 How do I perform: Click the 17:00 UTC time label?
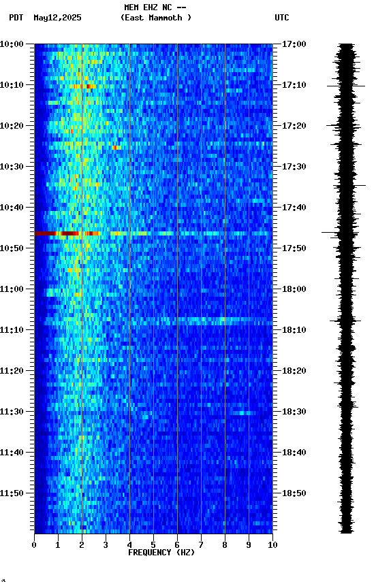click(294, 44)
